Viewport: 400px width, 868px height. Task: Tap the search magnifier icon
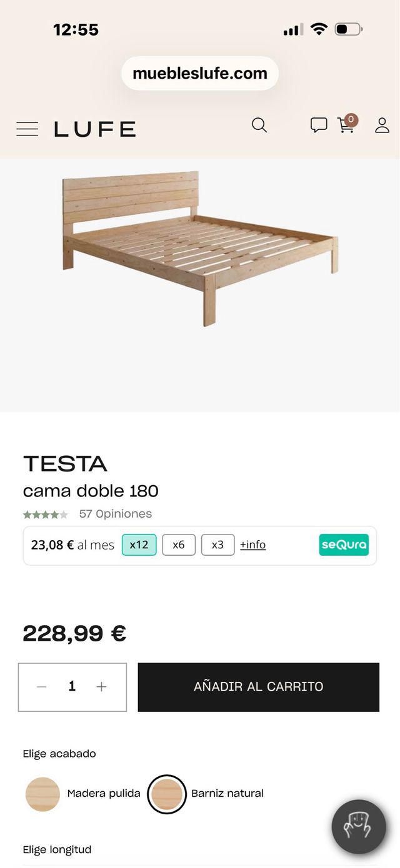click(x=259, y=126)
